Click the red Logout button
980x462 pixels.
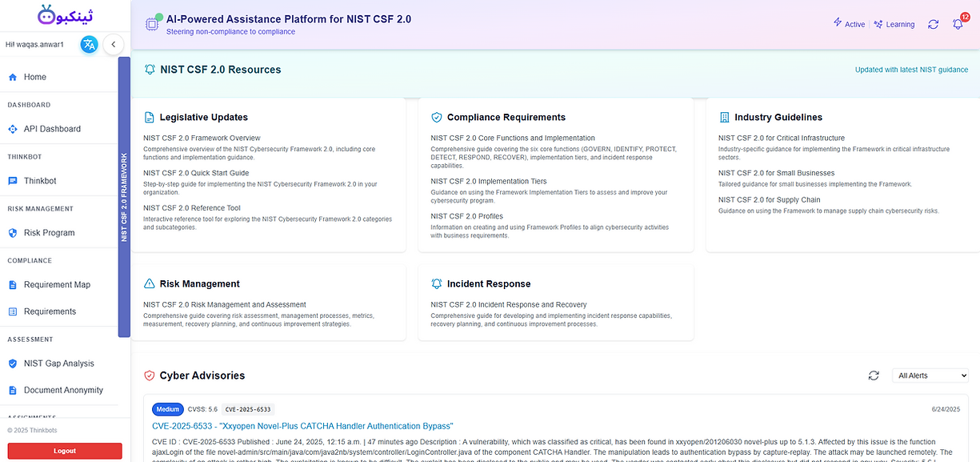coord(65,451)
